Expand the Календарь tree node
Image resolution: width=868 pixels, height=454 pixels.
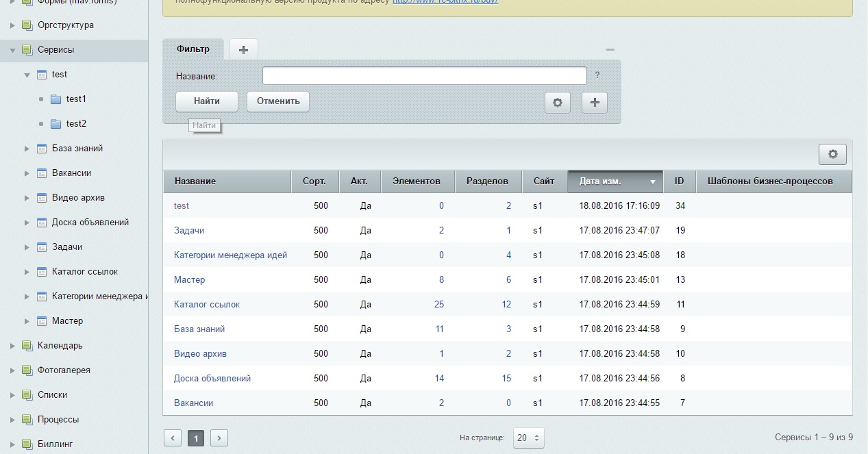[12, 346]
